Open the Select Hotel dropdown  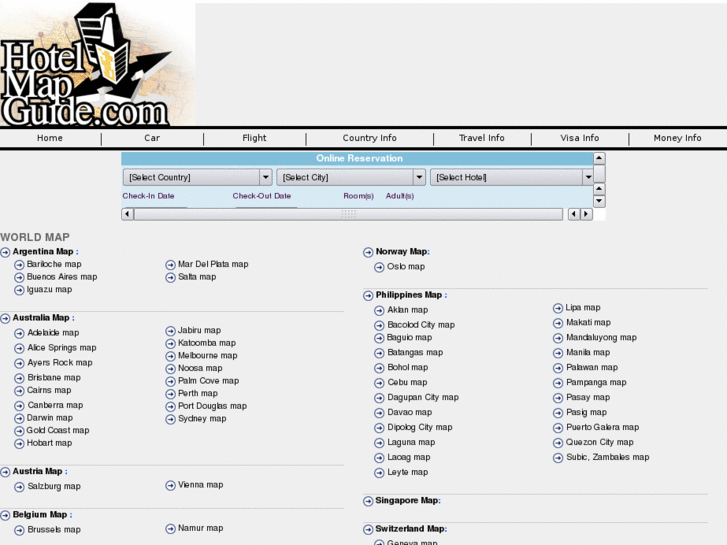pos(512,177)
